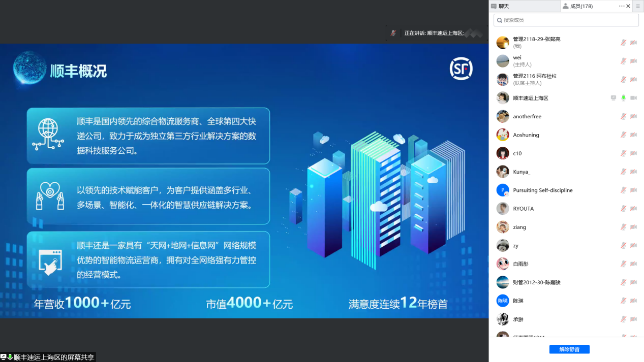Click the 解除静音 unmute button
Image resolution: width=644 pixels, height=362 pixels.
pyautogui.click(x=569, y=349)
